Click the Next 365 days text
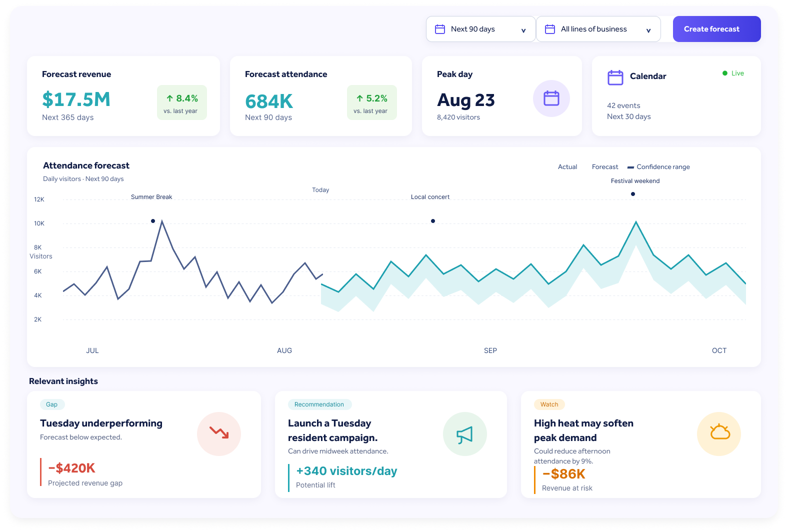This screenshot has height=532, width=788. tap(68, 117)
